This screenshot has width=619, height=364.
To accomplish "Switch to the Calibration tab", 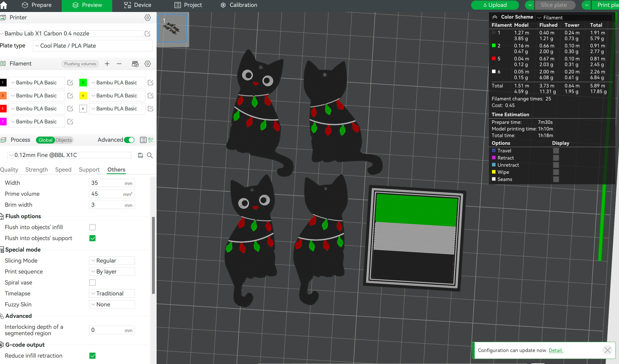I will 239,5.
